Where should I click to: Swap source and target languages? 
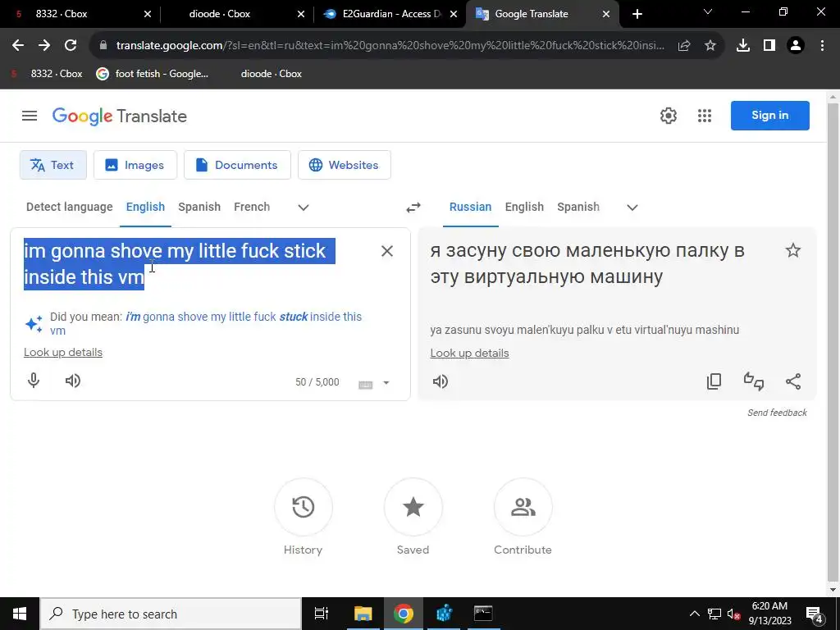(x=413, y=208)
